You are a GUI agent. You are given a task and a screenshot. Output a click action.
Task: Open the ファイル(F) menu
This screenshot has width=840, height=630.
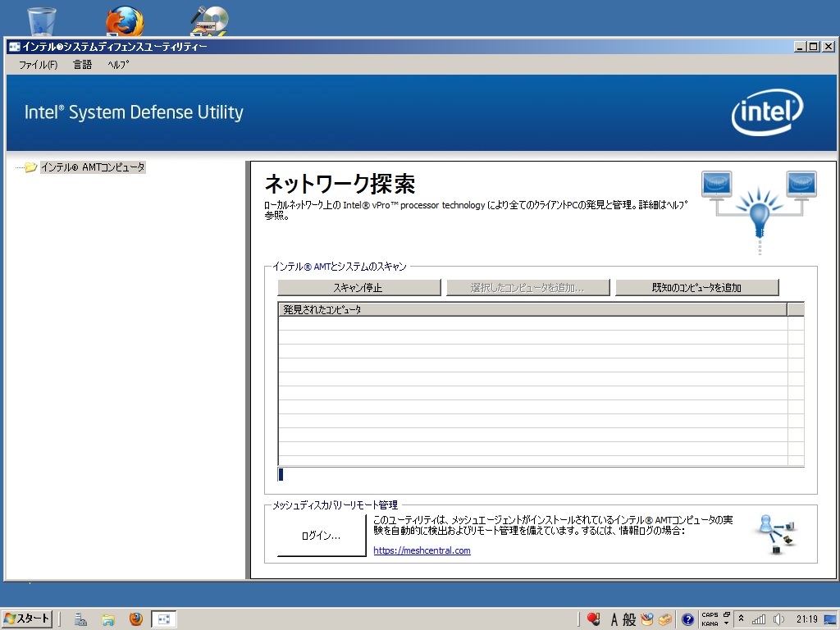coord(38,65)
